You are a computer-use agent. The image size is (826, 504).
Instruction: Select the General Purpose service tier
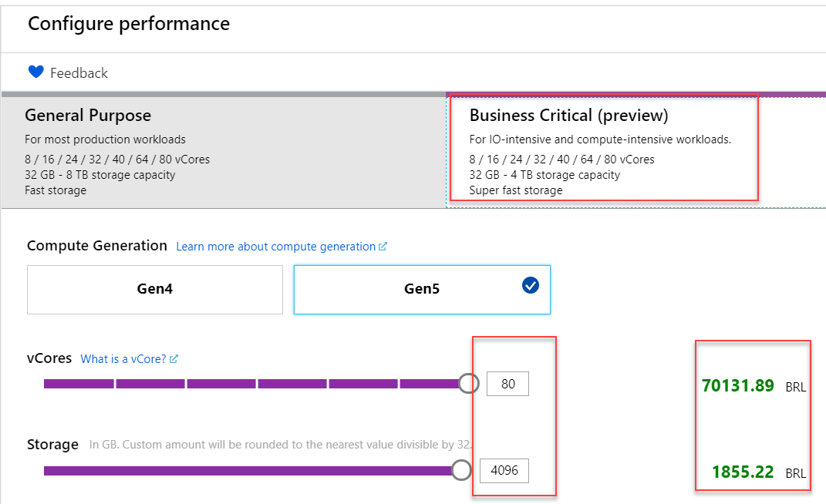223,151
